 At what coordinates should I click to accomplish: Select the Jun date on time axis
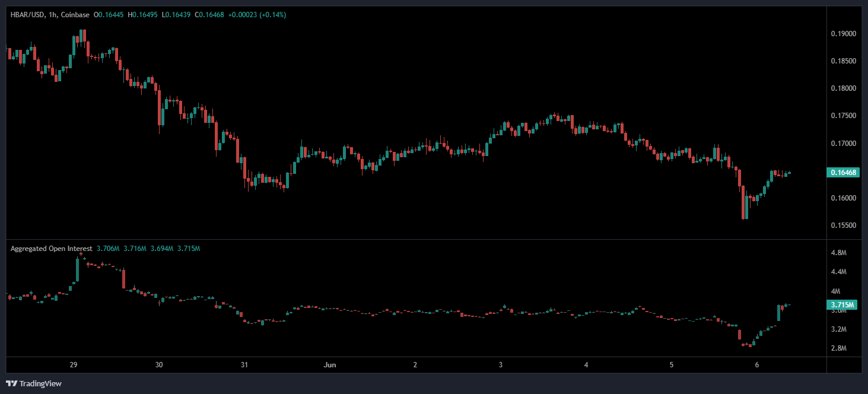tap(330, 365)
